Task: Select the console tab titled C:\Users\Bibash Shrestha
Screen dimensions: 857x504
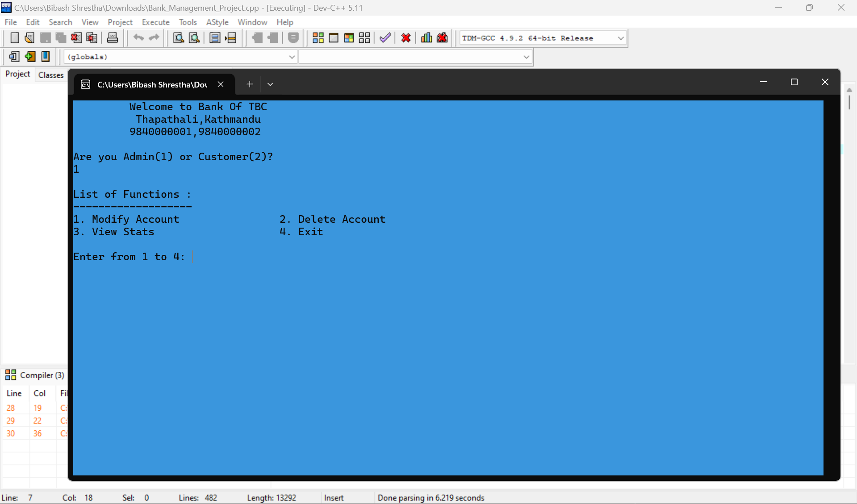Action: (152, 84)
